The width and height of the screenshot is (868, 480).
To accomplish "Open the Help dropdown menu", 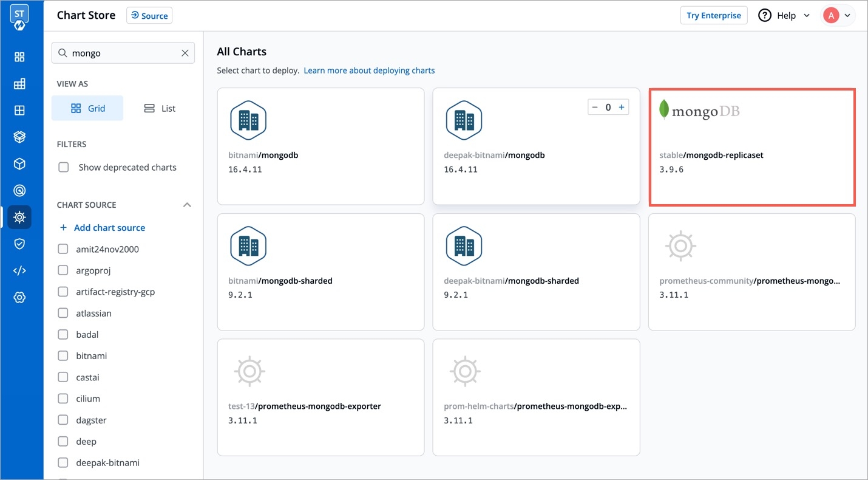I will click(784, 15).
